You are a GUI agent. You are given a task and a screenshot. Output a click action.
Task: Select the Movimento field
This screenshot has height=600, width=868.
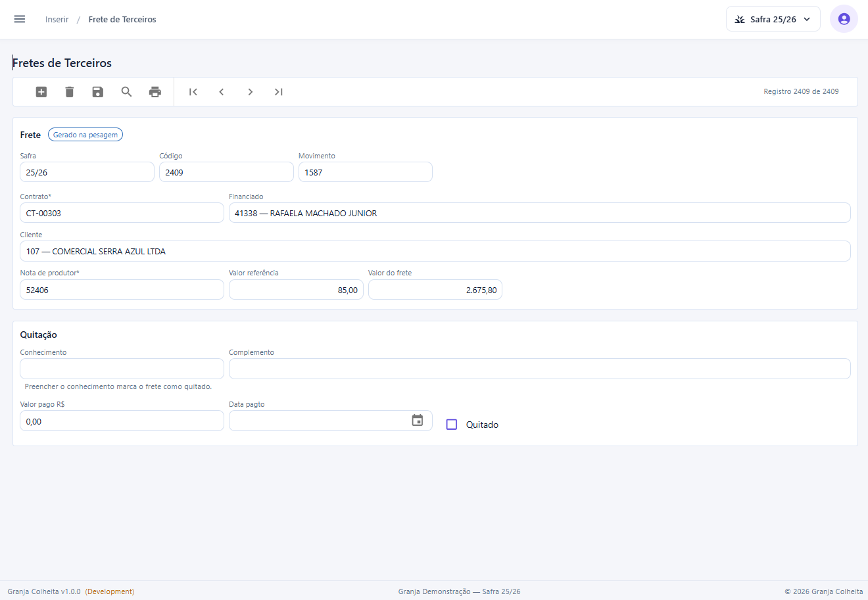[x=366, y=172]
